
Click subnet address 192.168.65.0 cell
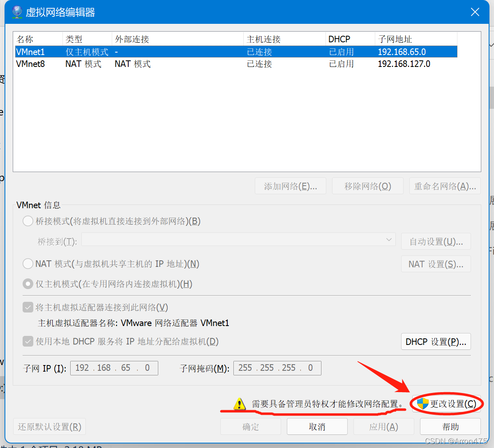402,52
